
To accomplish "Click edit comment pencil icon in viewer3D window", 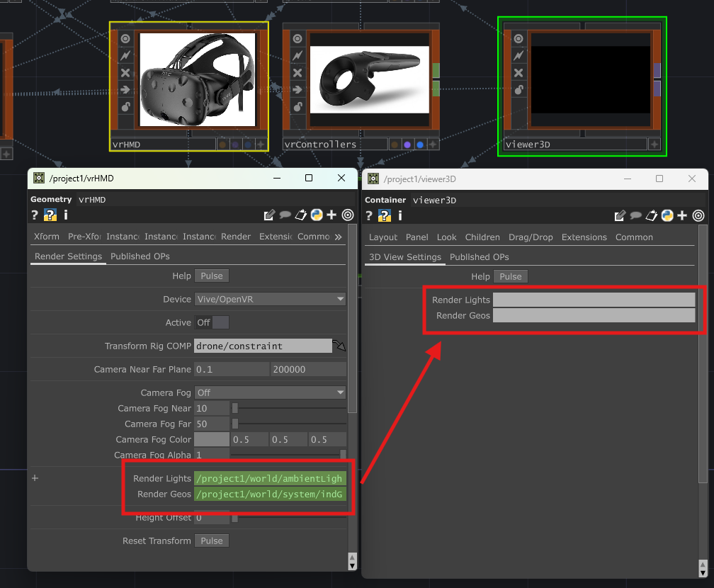I will pyautogui.click(x=620, y=216).
